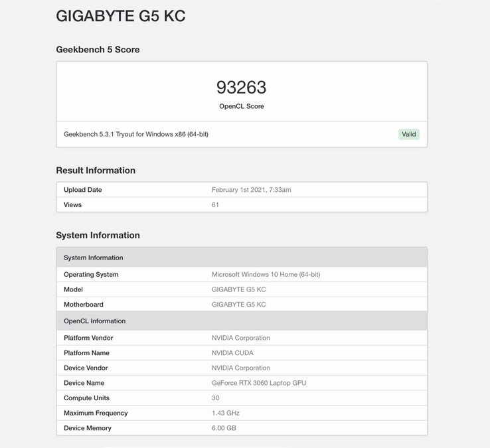Click the Platform Vendor NVIDIA Corporation value
Image resolution: width=490 pixels, height=448 pixels.
pos(240,338)
